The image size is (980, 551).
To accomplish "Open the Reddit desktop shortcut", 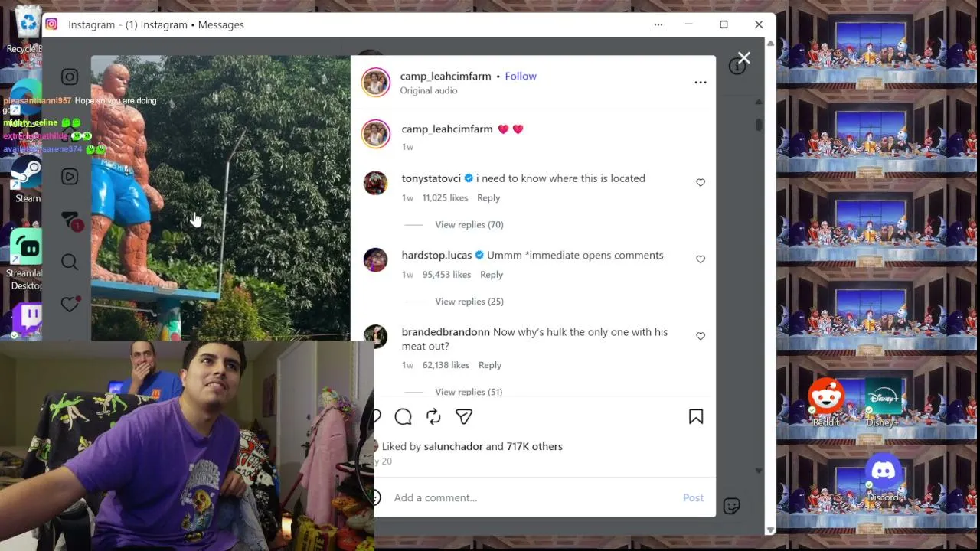I will [x=826, y=403].
